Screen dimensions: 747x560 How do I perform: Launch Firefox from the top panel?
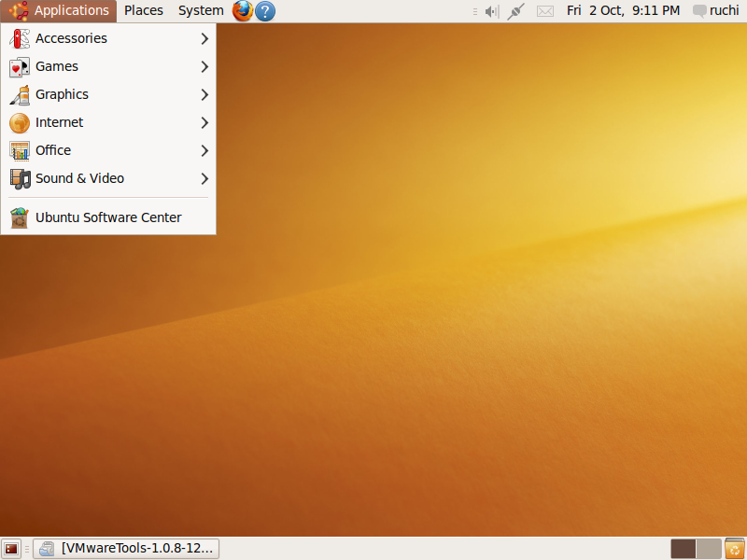(x=243, y=11)
